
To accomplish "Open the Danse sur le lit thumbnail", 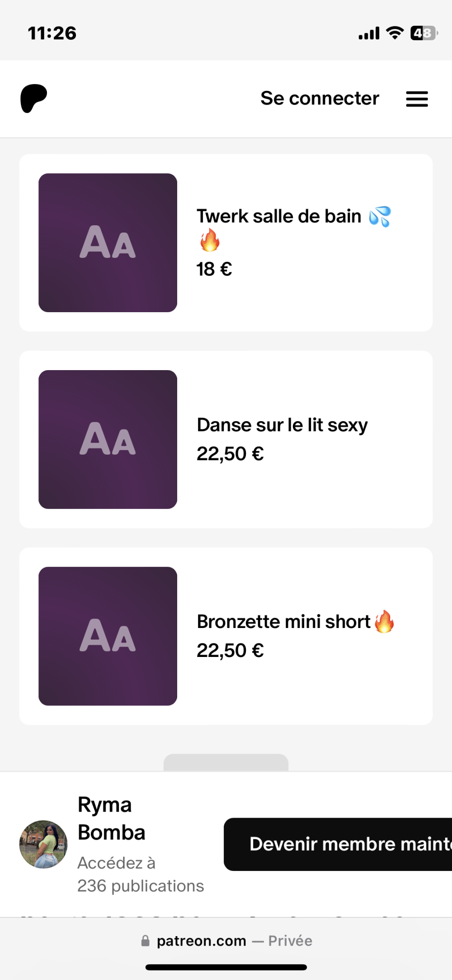I will coord(108,439).
